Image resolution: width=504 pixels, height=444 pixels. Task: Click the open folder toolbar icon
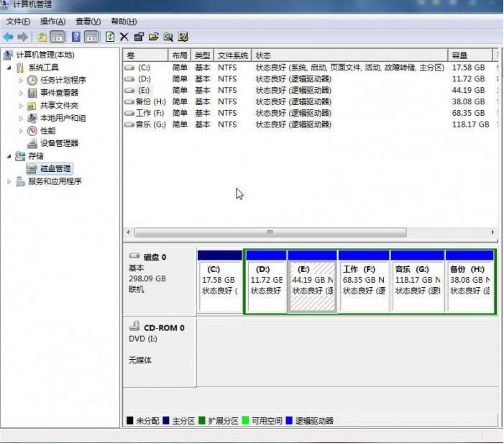(x=153, y=36)
